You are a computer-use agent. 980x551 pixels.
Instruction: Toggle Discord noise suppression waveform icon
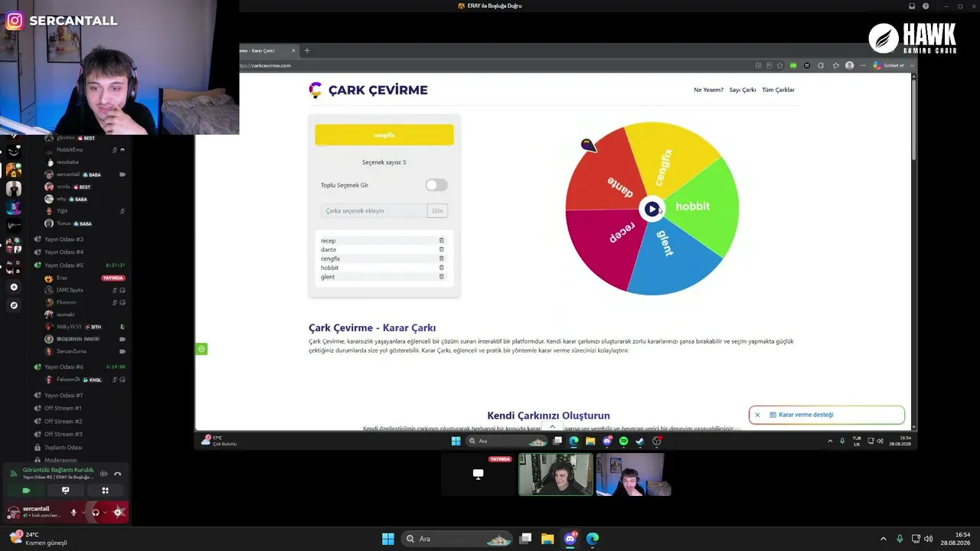click(103, 474)
